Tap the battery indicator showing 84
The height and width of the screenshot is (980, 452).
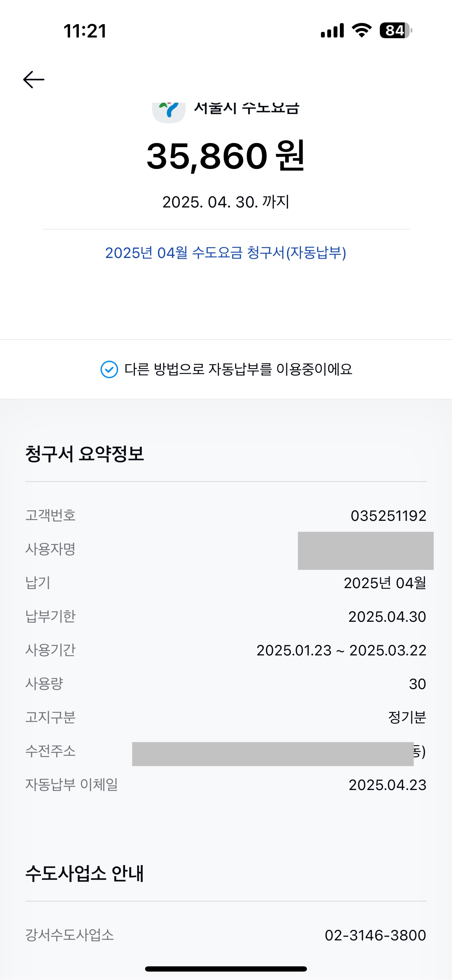(x=395, y=30)
